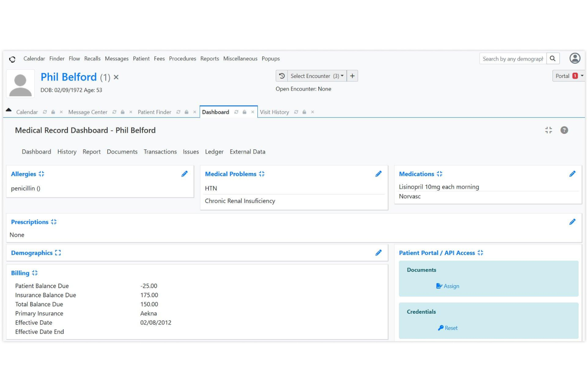
Task: Edit the Medications list
Action: 573,174
